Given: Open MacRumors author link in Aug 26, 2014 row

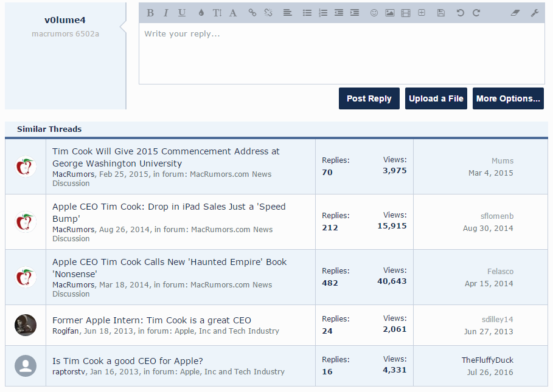Looking at the screenshot, I should (74, 230).
